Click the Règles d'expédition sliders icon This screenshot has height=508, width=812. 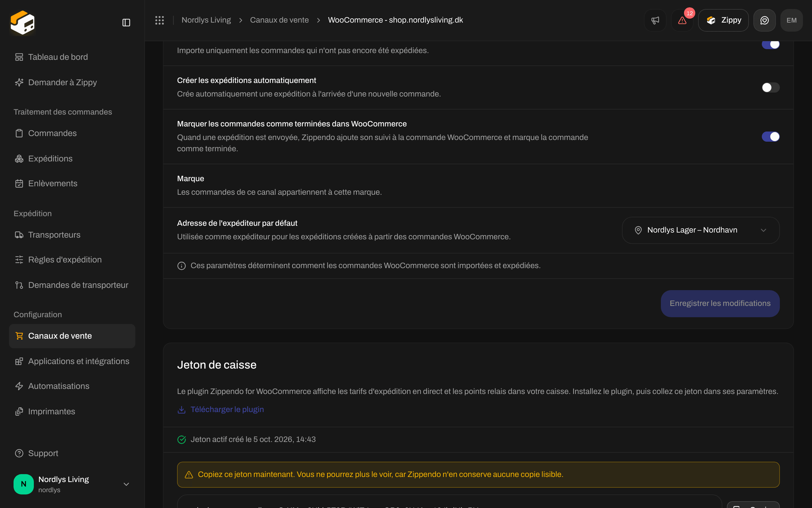point(19,260)
